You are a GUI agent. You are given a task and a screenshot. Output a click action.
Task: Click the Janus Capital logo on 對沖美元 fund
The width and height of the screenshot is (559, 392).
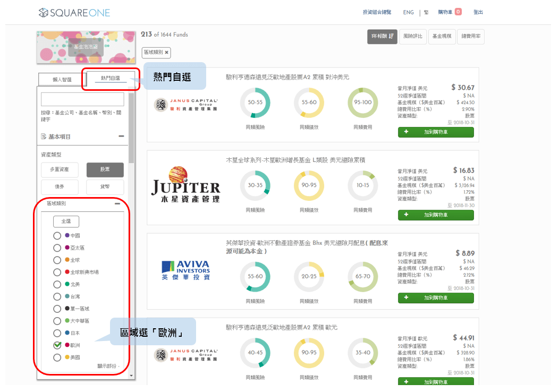(186, 105)
